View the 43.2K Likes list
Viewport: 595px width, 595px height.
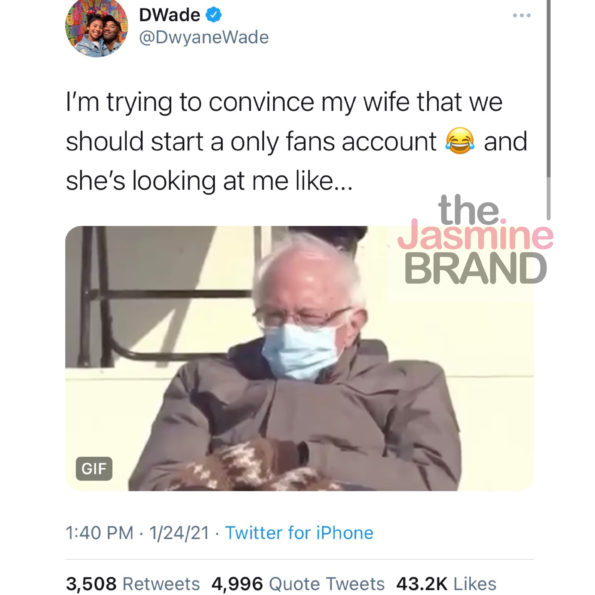coord(446,583)
